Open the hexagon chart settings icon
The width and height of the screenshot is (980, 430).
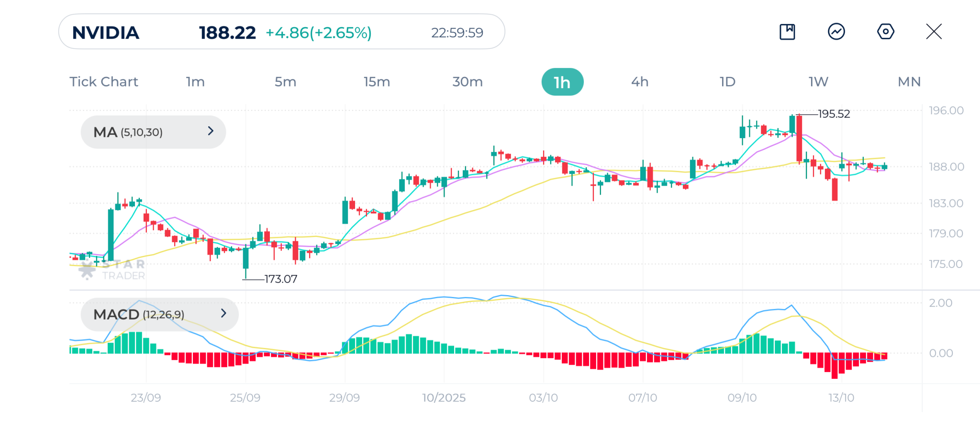point(885,32)
